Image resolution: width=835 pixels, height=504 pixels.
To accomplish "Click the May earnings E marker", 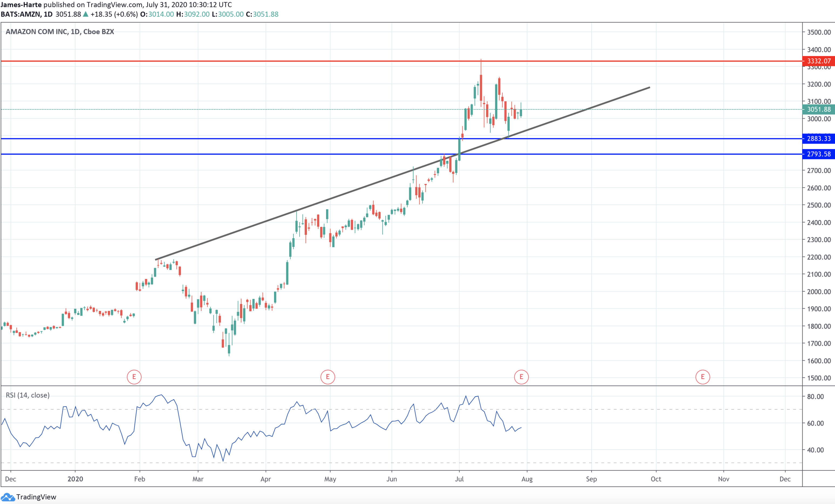I will (x=327, y=377).
